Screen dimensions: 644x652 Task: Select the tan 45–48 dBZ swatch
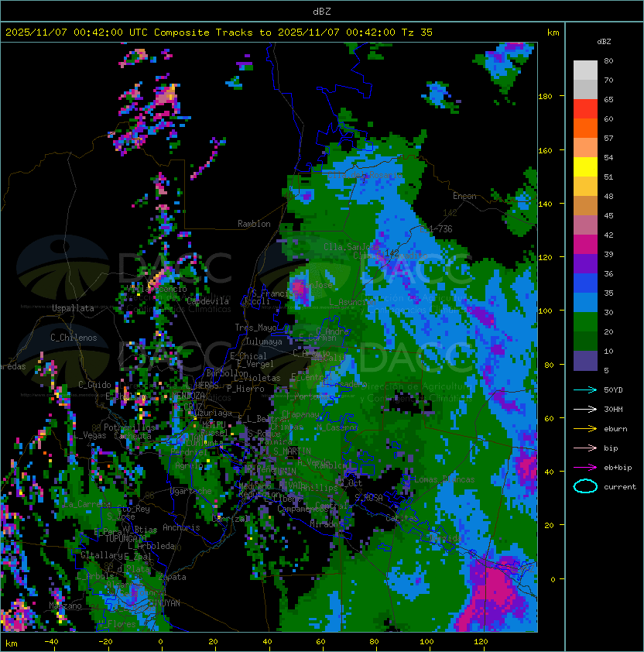[x=585, y=205]
